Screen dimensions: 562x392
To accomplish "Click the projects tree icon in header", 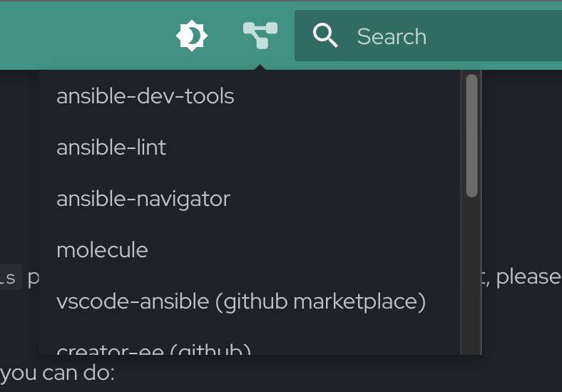I will click(x=260, y=36).
